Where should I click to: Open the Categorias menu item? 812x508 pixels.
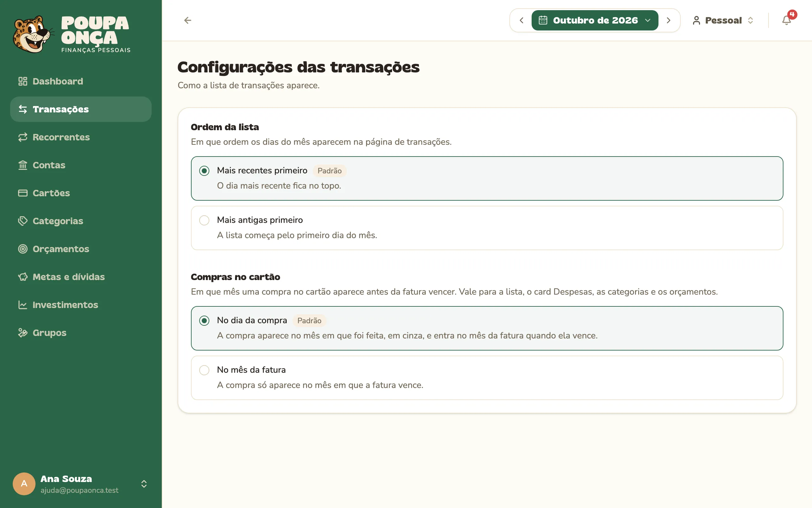tap(81, 221)
